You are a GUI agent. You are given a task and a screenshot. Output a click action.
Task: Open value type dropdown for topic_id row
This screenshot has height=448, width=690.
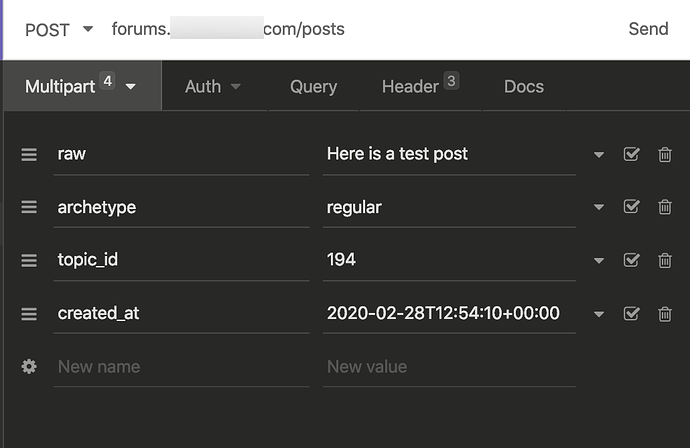[598, 261]
